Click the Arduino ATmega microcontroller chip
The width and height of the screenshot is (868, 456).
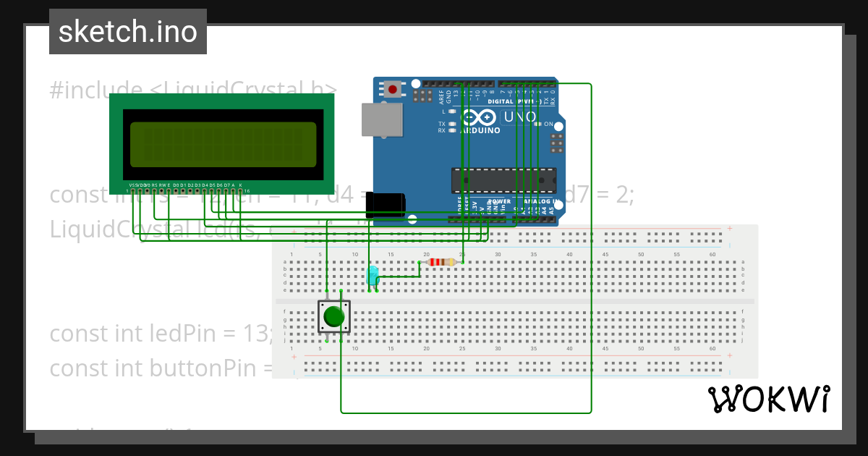[504, 181]
